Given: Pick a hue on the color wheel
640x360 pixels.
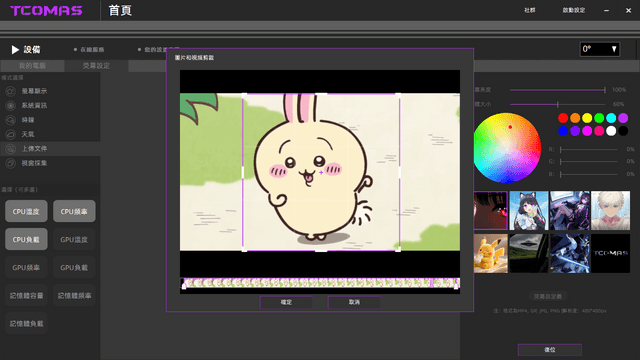Looking at the screenshot, I should [507, 148].
